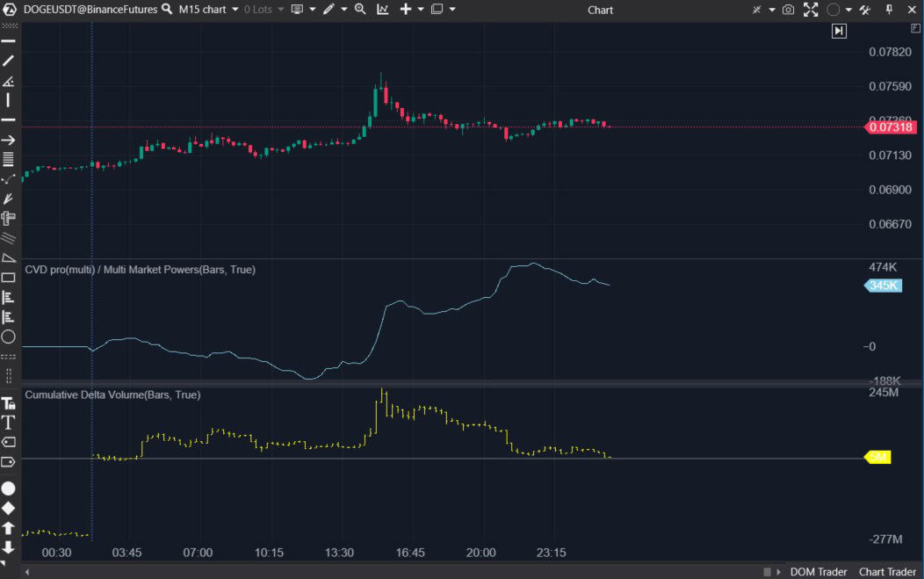Viewport: 924px width, 579px height.
Task: Select the up arrow marker tool
Action: click(x=9, y=528)
